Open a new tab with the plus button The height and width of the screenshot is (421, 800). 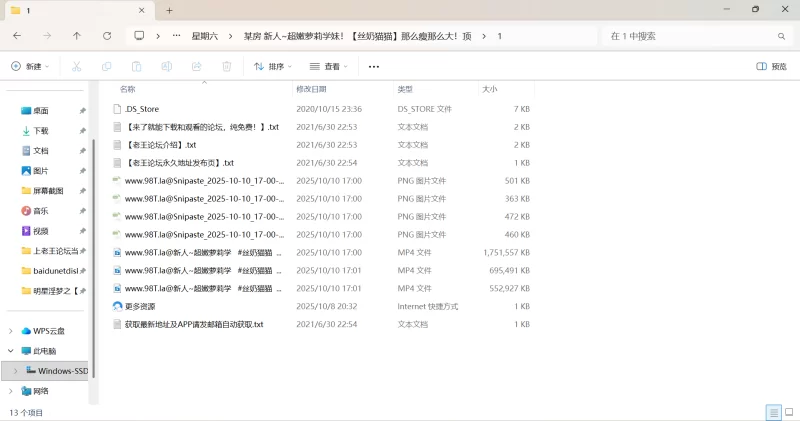coord(169,10)
